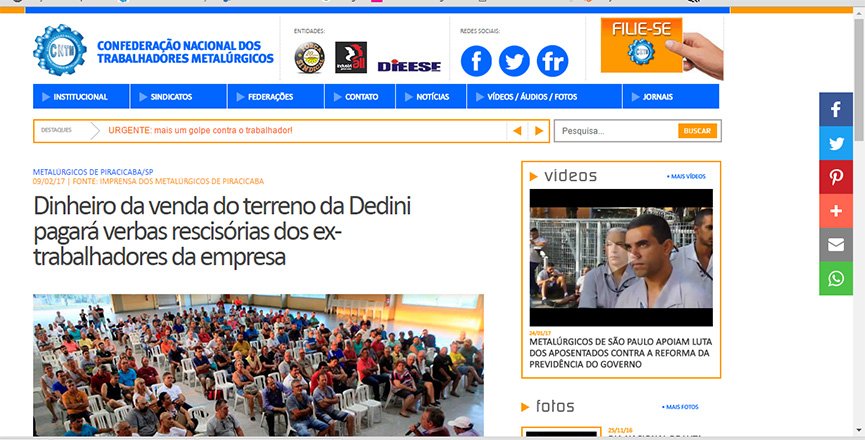Viewport: 865px width, 440px height.
Task: Open the Sindicatos menu
Action: tap(179, 96)
